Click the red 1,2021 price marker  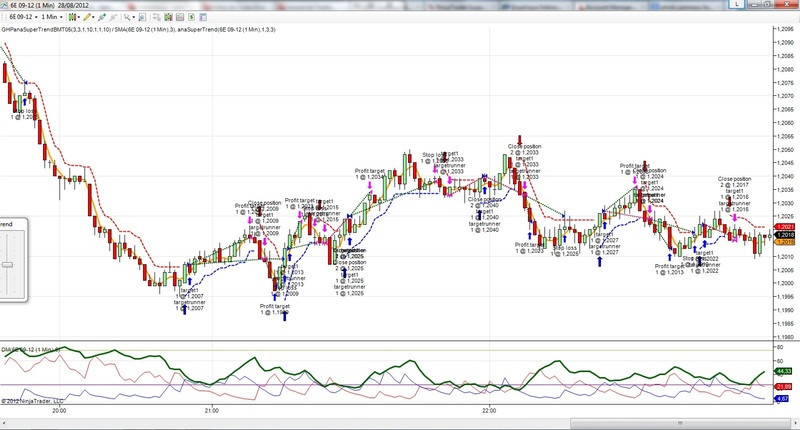(784, 227)
